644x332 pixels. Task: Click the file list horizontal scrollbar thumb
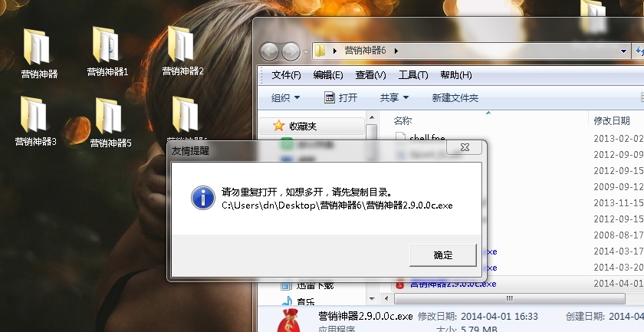click(x=509, y=299)
